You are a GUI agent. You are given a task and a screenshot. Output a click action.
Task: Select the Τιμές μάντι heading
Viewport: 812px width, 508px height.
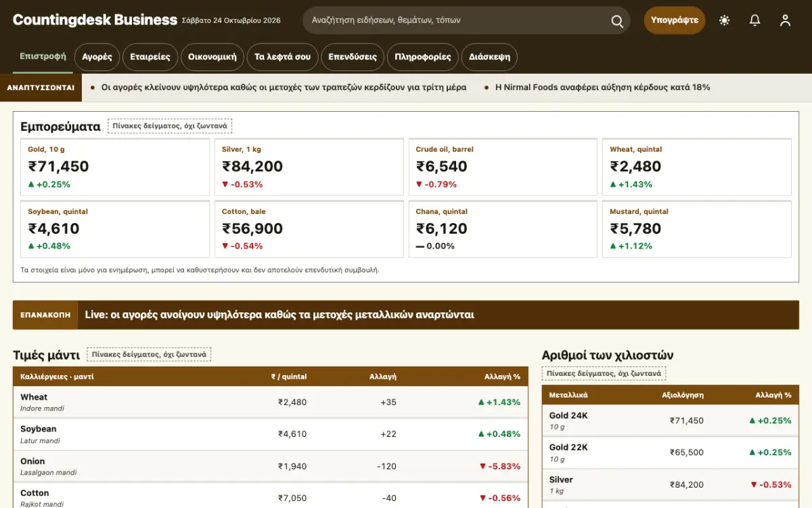coord(46,355)
